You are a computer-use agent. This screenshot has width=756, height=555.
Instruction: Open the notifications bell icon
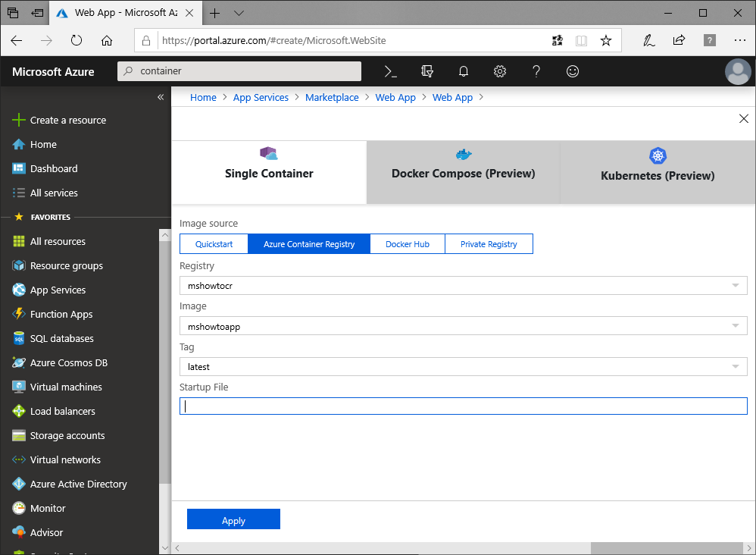click(x=464, y=71)
